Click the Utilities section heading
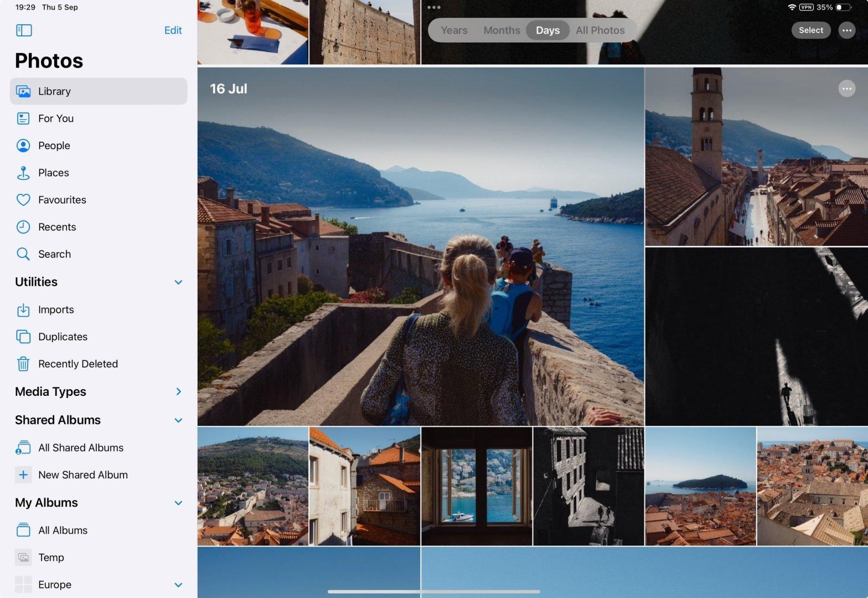Screen dimensions: 868x598 pyautogui.click(x=36, y=282)
